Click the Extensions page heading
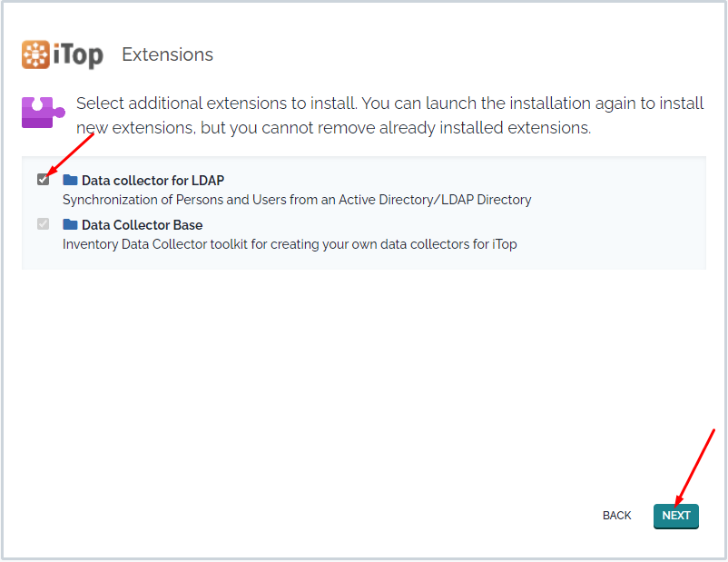Image resolution: width=728 pixels, height=562 pixels. (x=168, y=54)
